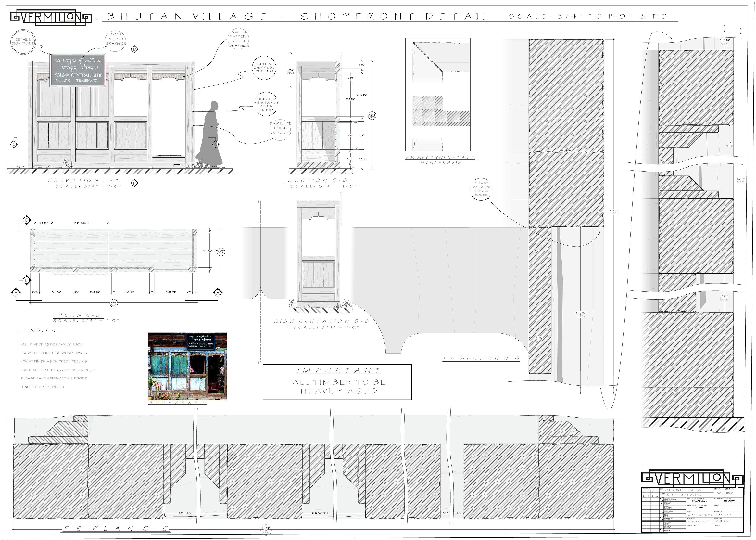Viewport: 756px width, 540px height.
Task: Click the colour reference photo thumbnail
Action: (187, 366)
